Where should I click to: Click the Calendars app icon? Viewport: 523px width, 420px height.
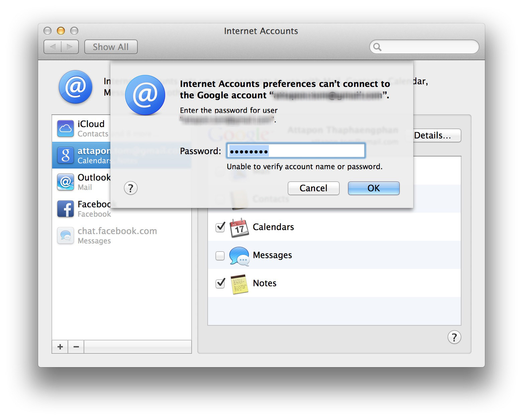click(239, 227)
